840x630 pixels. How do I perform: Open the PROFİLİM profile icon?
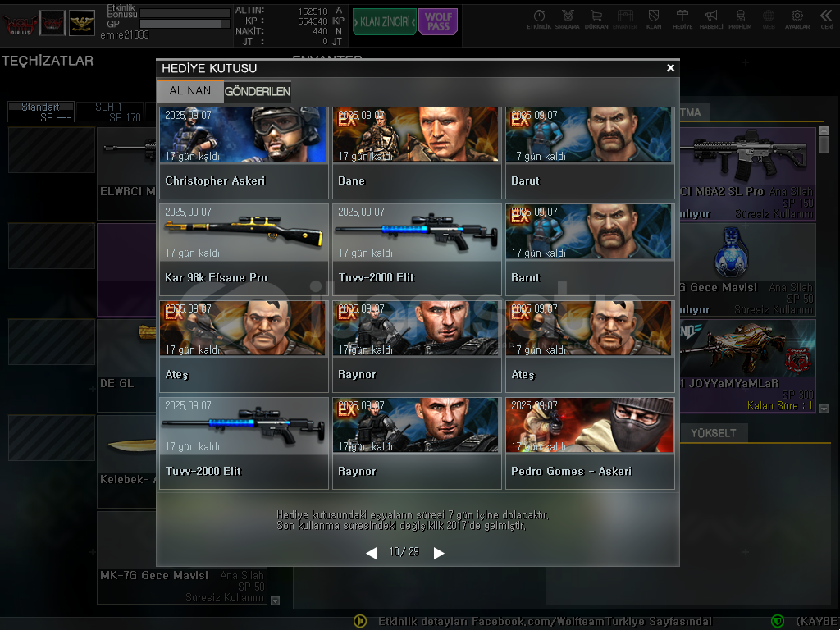tap(740, 20)
